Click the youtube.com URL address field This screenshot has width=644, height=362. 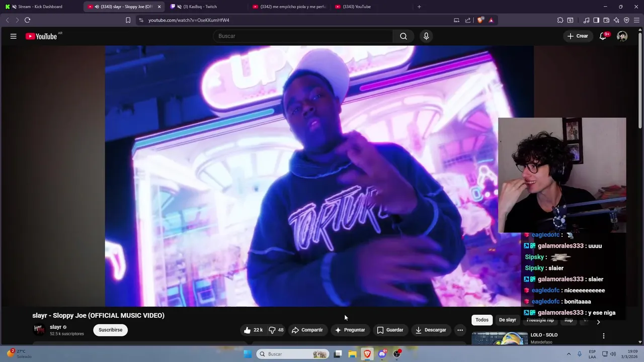[297, 20]
